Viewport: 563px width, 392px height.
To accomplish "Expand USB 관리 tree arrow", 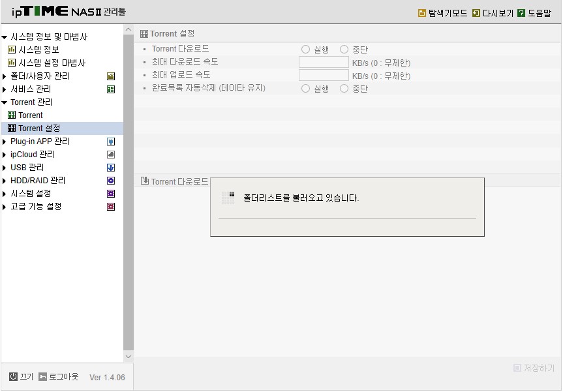I will tap(5, 168).
